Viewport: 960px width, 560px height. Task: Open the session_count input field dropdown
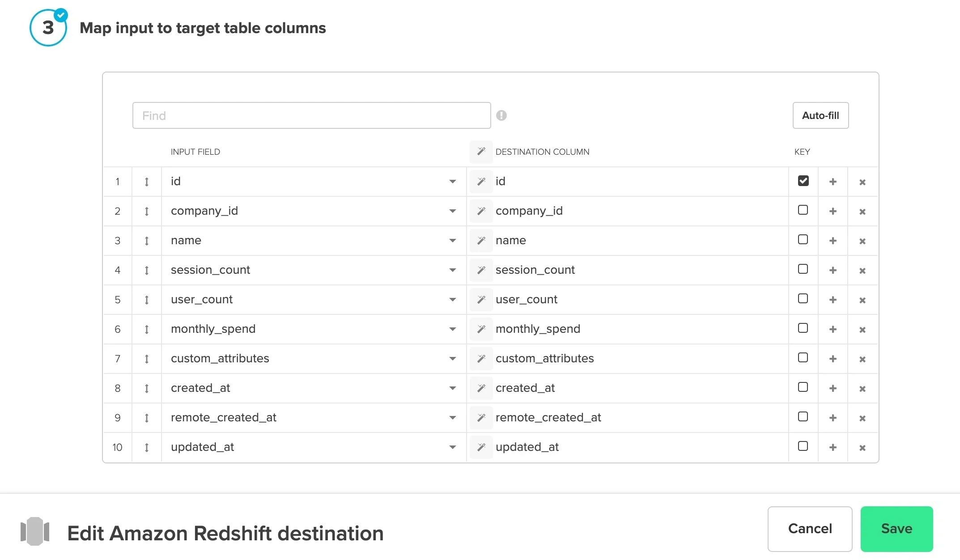pyautogui.click(x=453, y=270)
